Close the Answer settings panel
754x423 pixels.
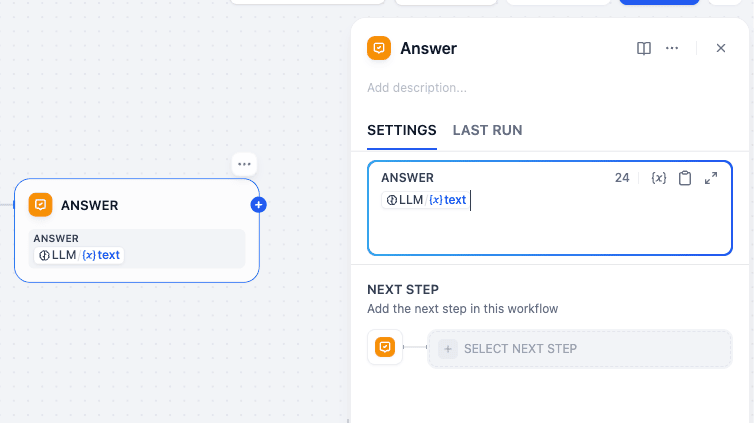click(x=720, y=48)
